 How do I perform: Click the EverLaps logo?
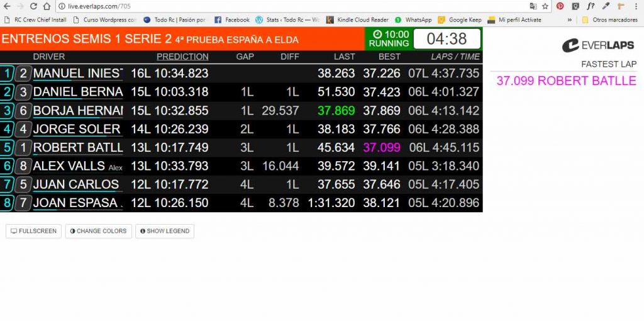coord(599,45)
